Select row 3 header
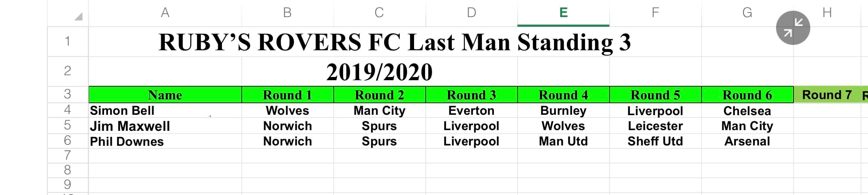Viewport: 868px width, 195px height. pyautogui.click(x=68, y=94)
